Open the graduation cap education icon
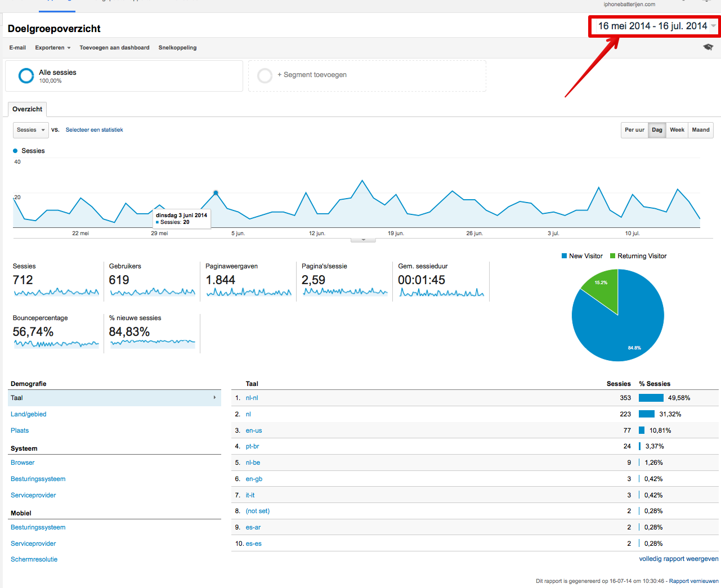721x588 pixels. tap(708, 47)
